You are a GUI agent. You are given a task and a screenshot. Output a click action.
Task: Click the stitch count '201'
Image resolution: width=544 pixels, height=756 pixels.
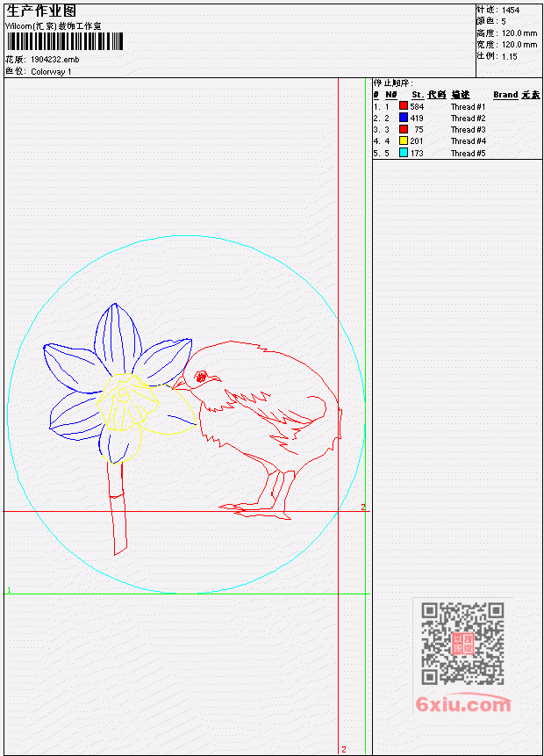[x=417, y=141]
